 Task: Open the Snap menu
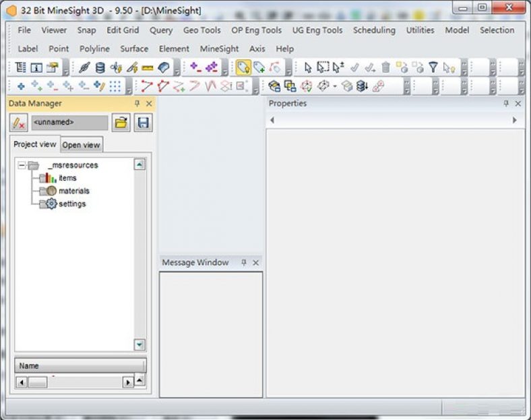tap(87, 30)
